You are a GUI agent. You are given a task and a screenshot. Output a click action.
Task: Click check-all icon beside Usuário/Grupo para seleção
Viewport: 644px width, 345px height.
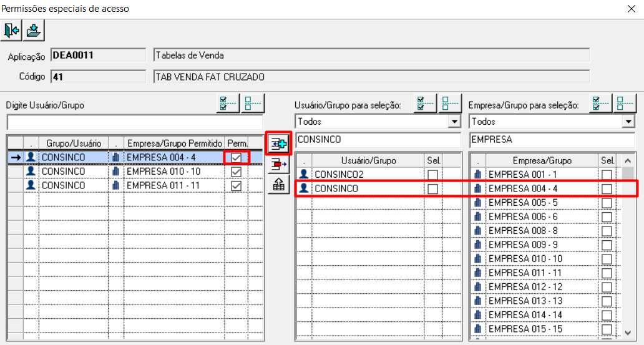pyautogui.click(x=425, y=103)
